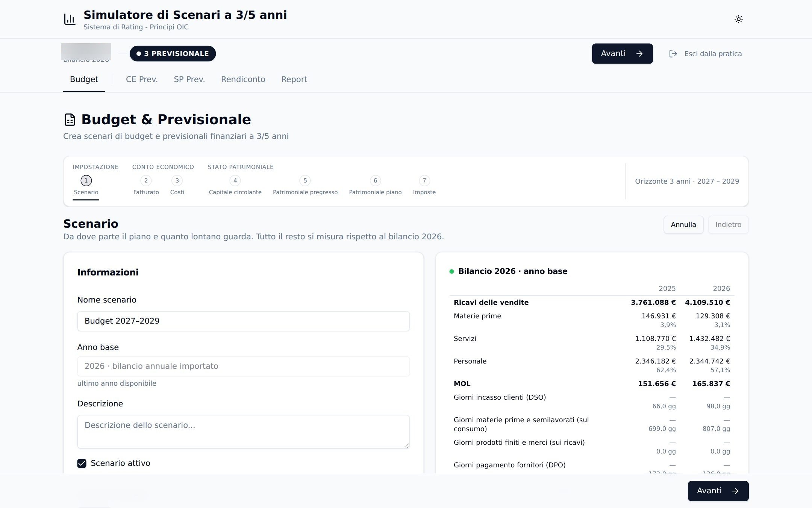Screen dimensions: 812x508
Task: Select step 2 Fatturato circle
Action: [146, 181]
